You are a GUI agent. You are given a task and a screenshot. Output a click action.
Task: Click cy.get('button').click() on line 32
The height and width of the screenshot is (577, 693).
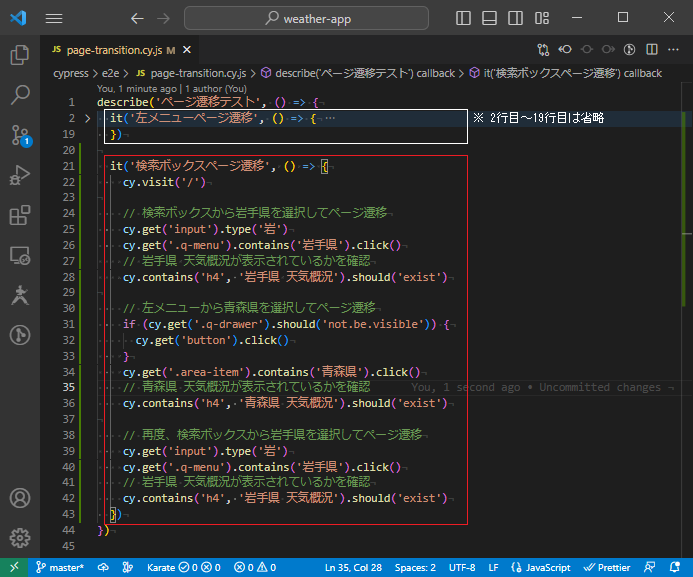point(212,340)
